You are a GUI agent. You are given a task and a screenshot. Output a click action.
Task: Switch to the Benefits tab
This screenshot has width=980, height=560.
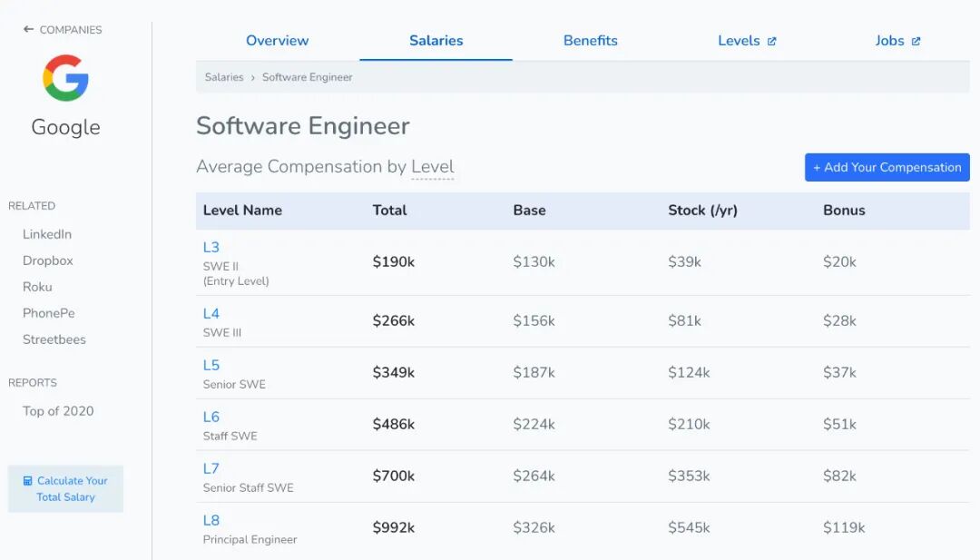click(590, 41)
